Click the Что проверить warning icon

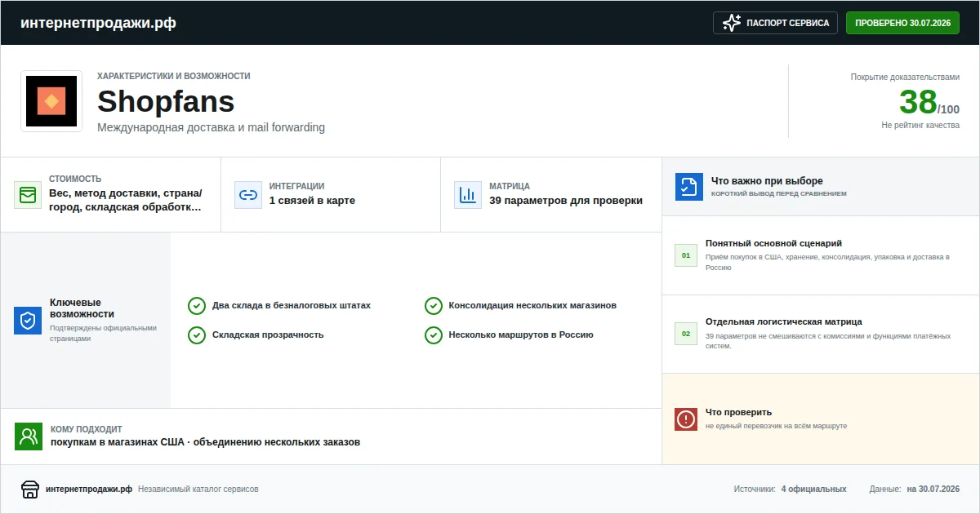[x=686, y=419]
